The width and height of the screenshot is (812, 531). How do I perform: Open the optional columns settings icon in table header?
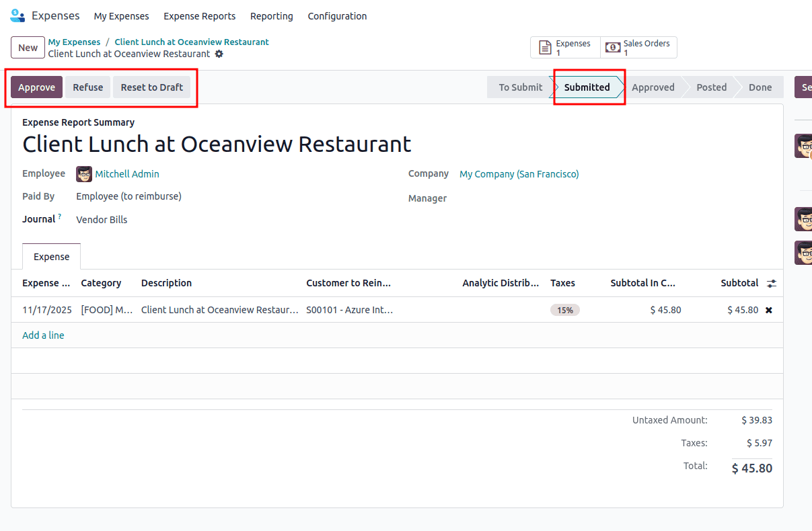point(771,283)
